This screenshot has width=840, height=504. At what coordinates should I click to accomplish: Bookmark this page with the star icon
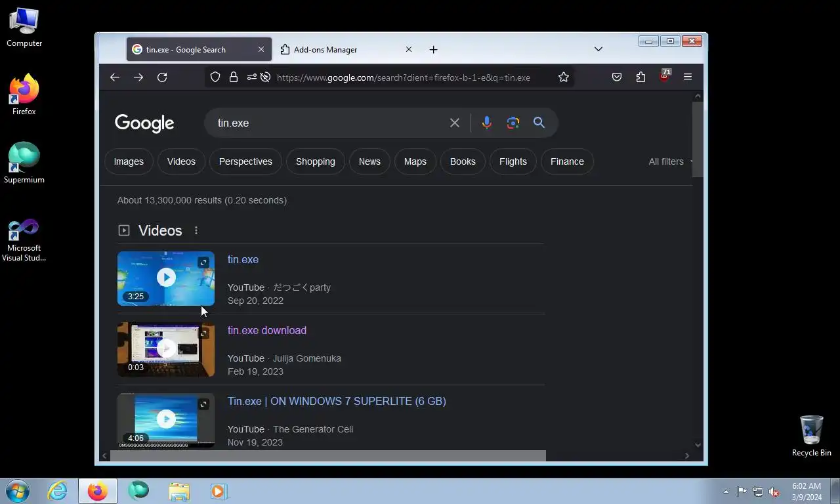pos(564,77)
